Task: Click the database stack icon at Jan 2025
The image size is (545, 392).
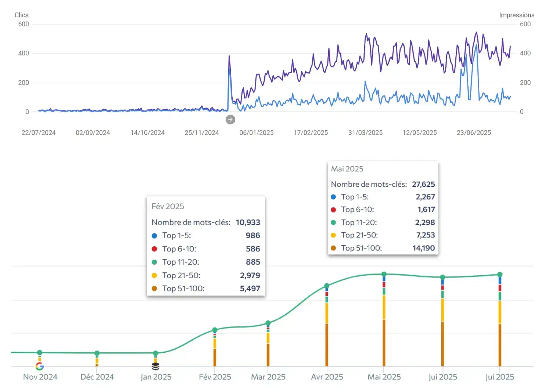Action: [155, 366]
